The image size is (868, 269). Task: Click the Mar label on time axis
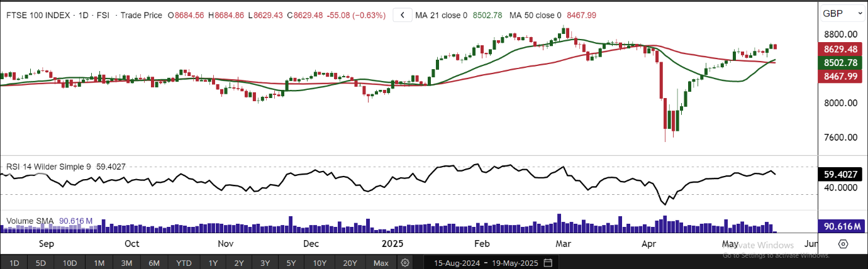pos(563,243)
